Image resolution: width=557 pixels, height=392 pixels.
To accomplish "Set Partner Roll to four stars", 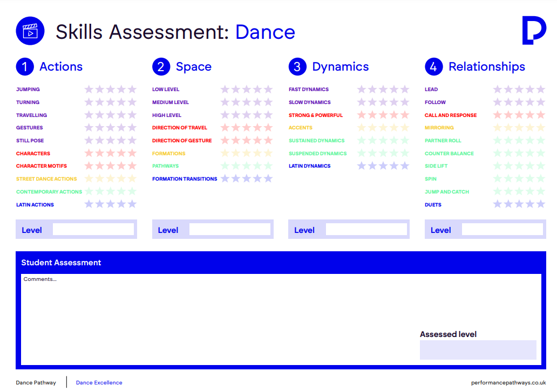I will click(x=530, y=141).
